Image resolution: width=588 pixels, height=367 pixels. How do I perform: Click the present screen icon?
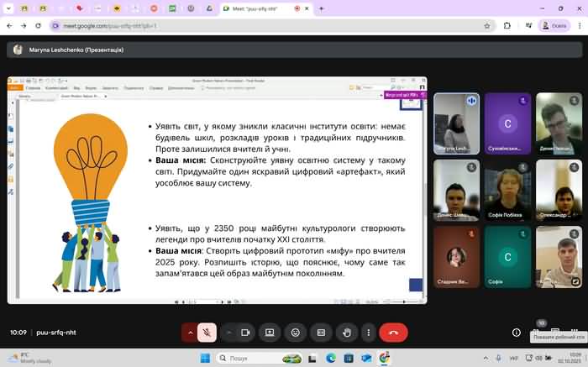[x=270, y=333]
